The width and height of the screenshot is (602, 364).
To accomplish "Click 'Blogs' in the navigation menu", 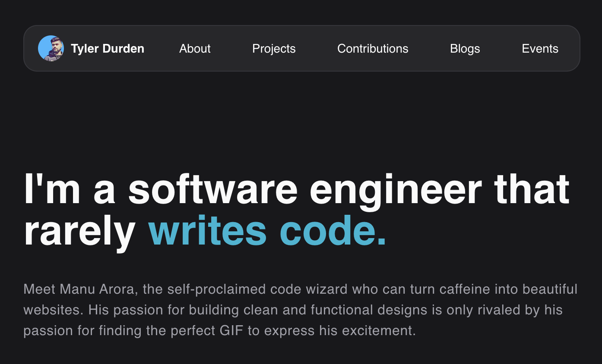I will pos(465,48).
